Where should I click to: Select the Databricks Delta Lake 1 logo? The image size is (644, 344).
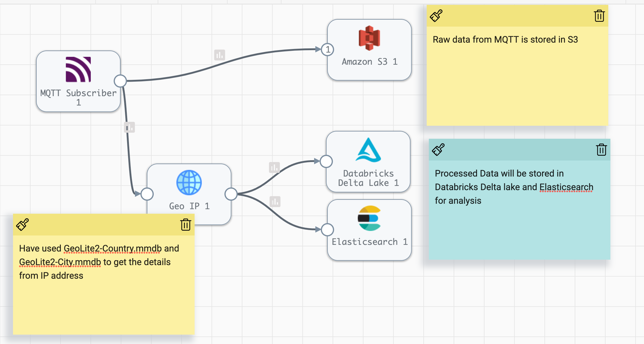[368, 150]
